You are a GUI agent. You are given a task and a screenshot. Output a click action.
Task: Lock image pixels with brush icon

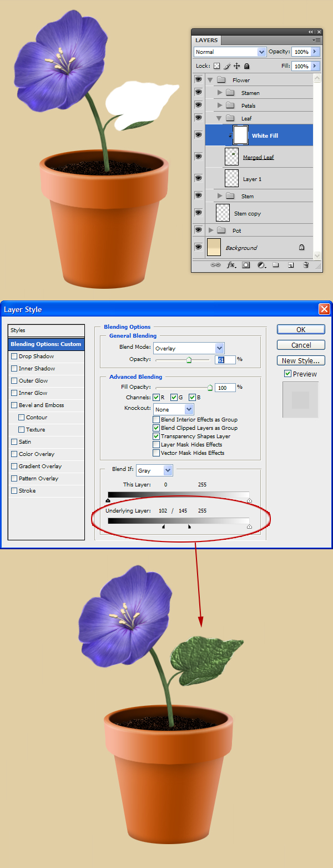click(x=226, y=66)
